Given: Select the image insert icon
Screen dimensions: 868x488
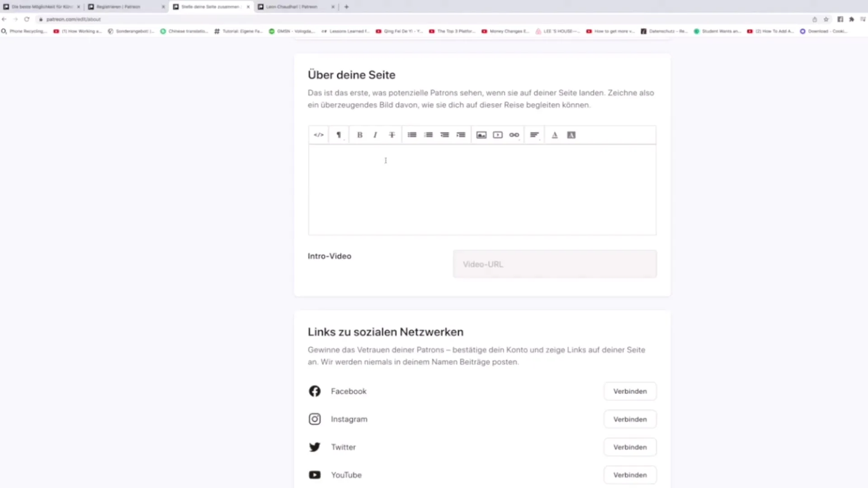Looking at the screenshot, I should tap(481, 135).
